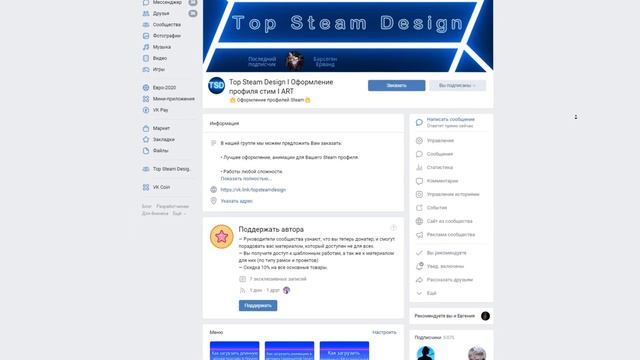Expand Ещё in the left sidebar footer

178,213
